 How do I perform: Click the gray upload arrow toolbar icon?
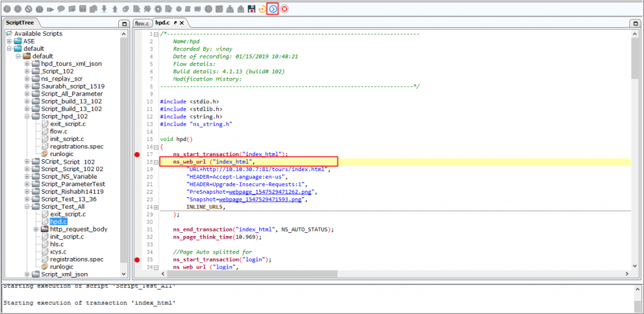coord(115,9)
